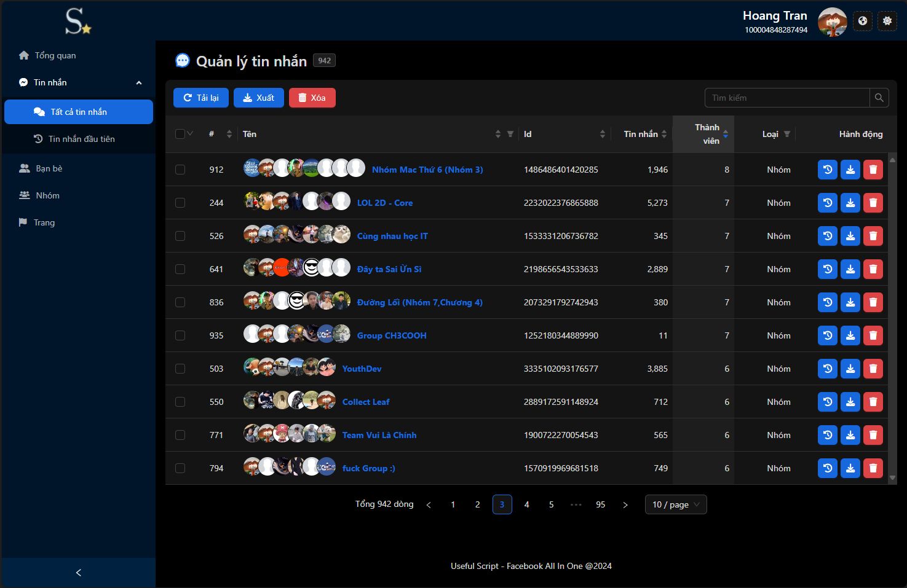Image resolution: width=907 pixels, height=588 pixels.
Task: Delete the fuck Group :) conversation
Action: [x=873, y=468]
